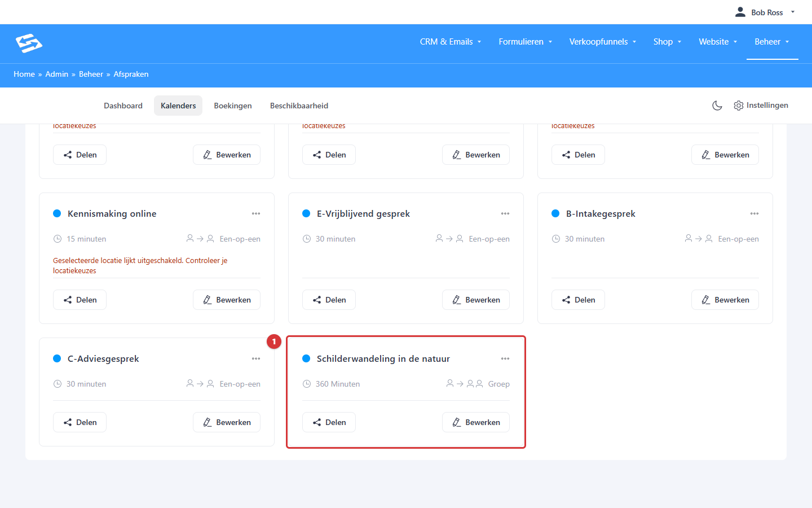Share the Kennismaking online calendar

click(80, 300)
